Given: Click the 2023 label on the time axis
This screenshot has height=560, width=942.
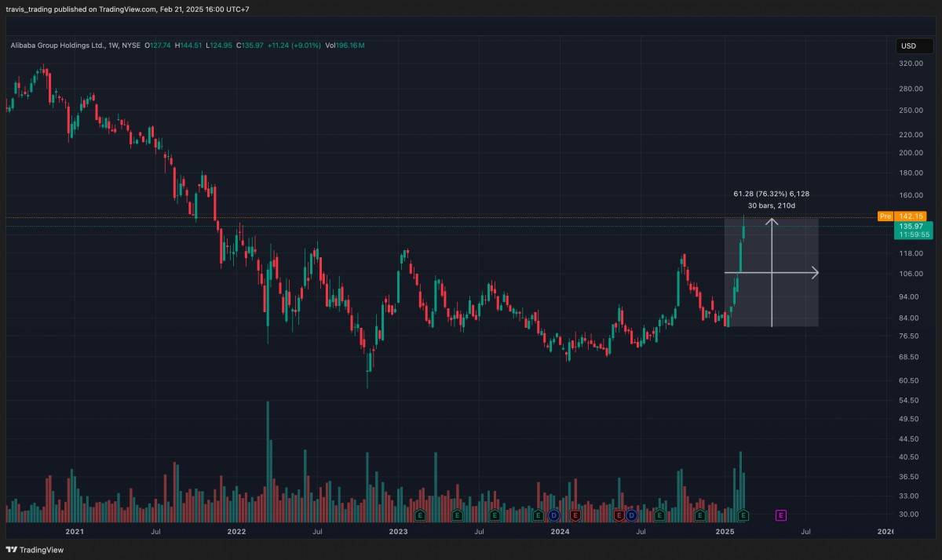Looking at the screenshot, I should [398, 532].
